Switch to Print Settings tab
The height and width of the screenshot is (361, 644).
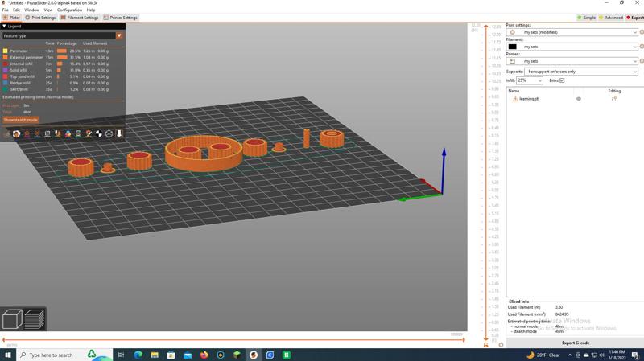pyautogui.click(x=40, y=18)
